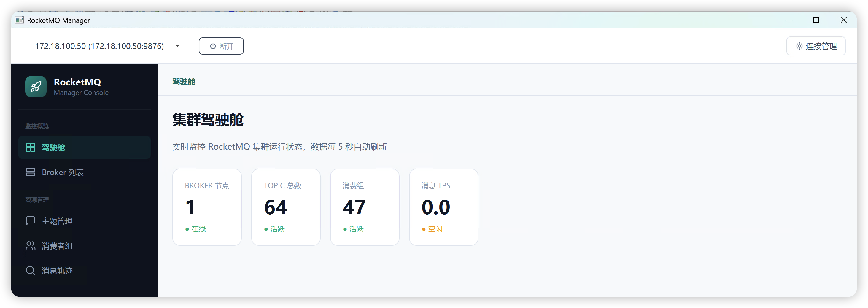Click the RocketMQ rocket logo icon
The image size is (868, 308).
(36, 87)
